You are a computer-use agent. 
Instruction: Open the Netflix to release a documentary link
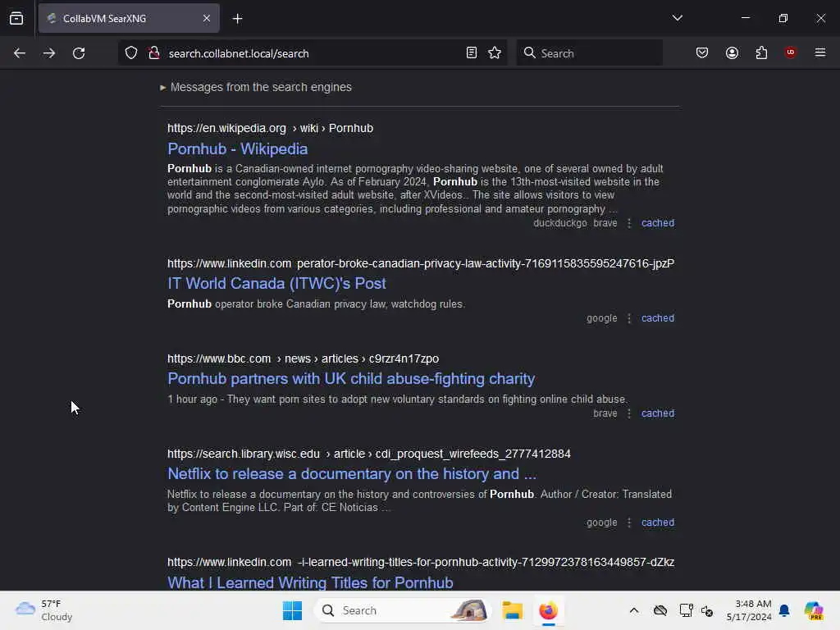pyautogui.click(x=352, y=474)
